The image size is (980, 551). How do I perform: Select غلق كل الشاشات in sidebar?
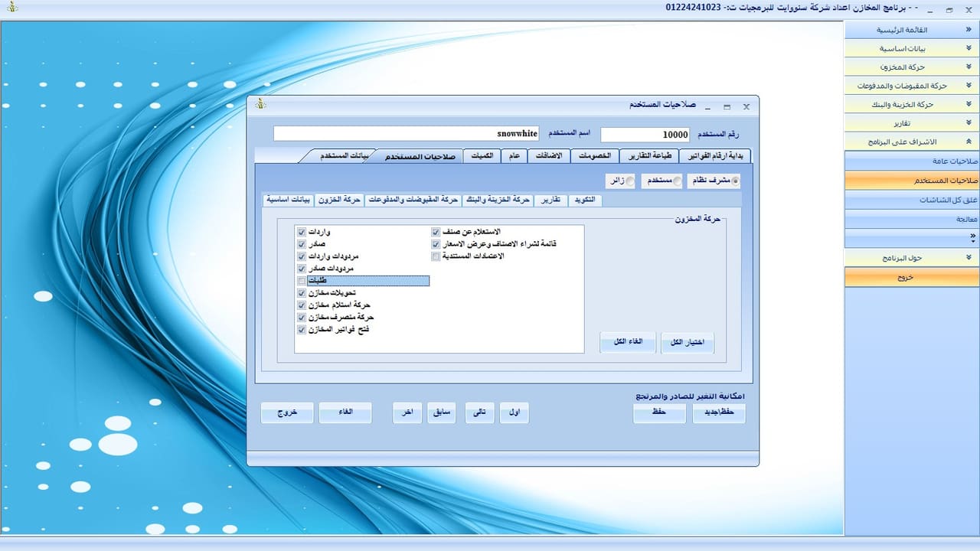coord(912,200)
